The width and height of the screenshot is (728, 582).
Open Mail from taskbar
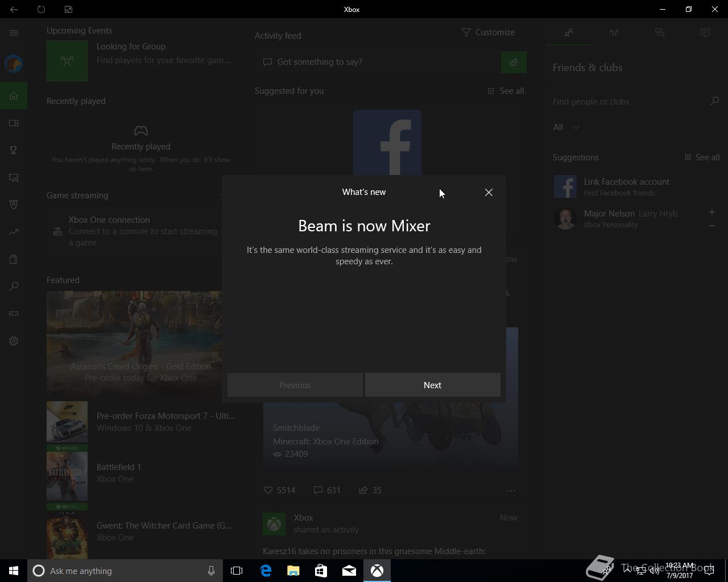[349, 571]
